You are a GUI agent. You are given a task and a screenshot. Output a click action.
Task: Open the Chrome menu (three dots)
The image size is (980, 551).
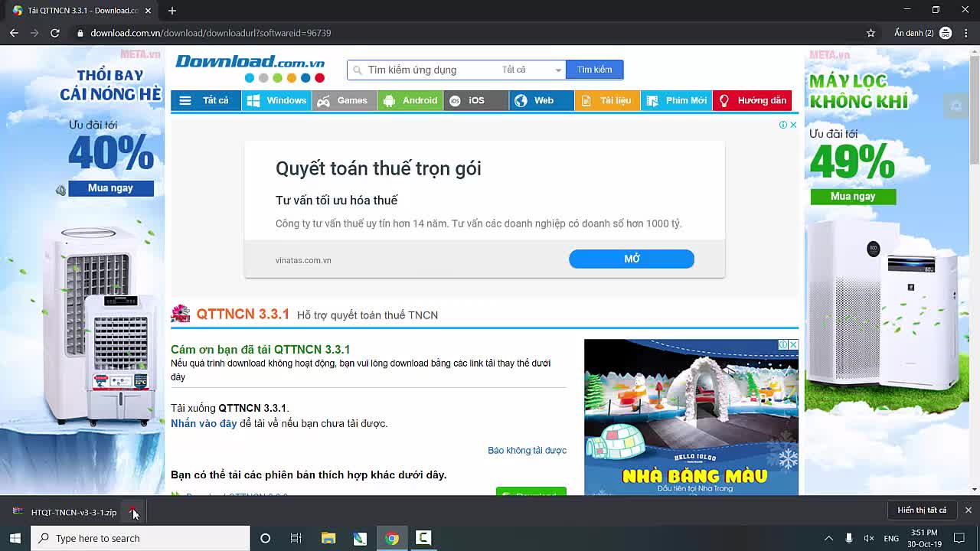pos(967,33)
